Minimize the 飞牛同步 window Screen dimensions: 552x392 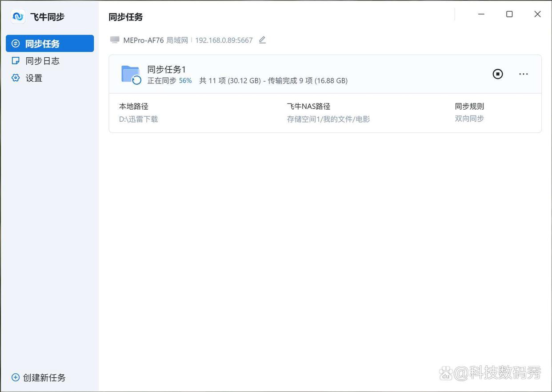(x=481, y=14)
